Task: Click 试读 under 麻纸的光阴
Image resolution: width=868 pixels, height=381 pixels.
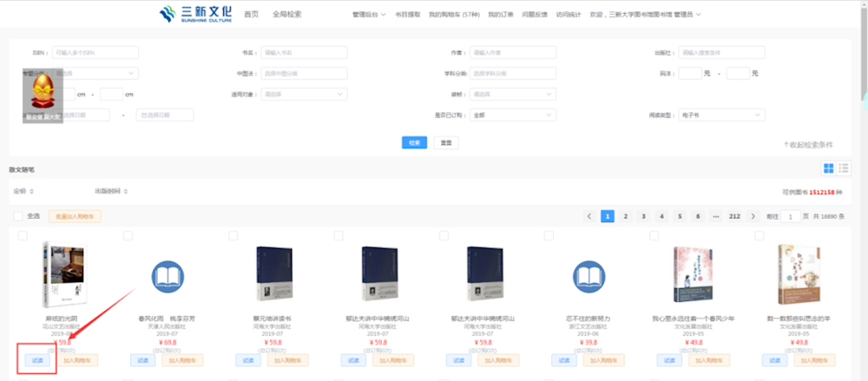Action: click(37, 360)
